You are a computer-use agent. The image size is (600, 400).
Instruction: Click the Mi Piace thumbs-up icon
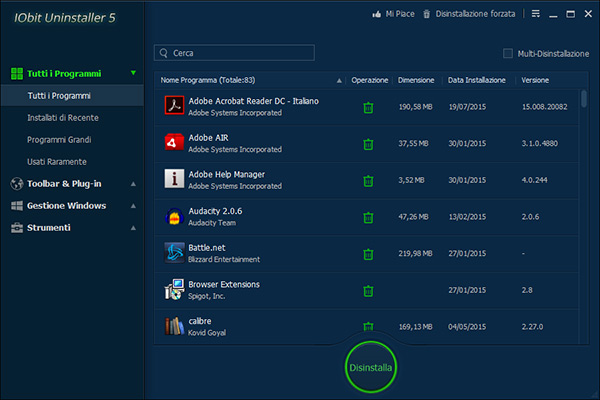(377, 14)
